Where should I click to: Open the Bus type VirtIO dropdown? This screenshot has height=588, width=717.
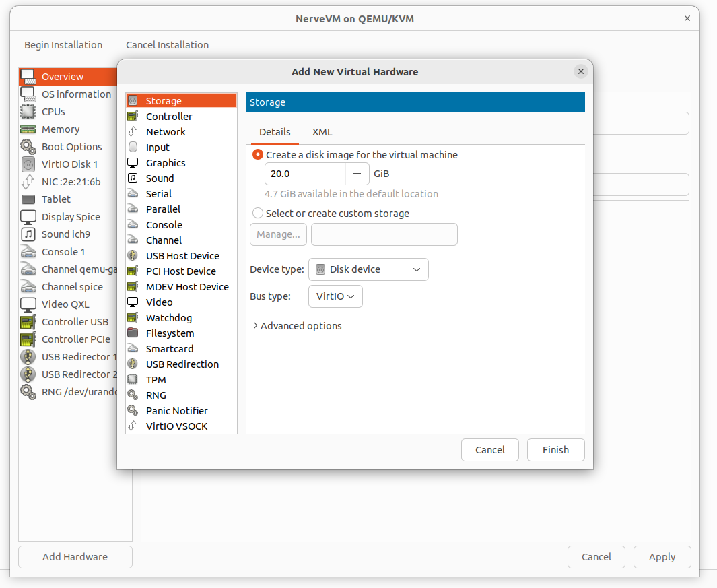[335, 296]
